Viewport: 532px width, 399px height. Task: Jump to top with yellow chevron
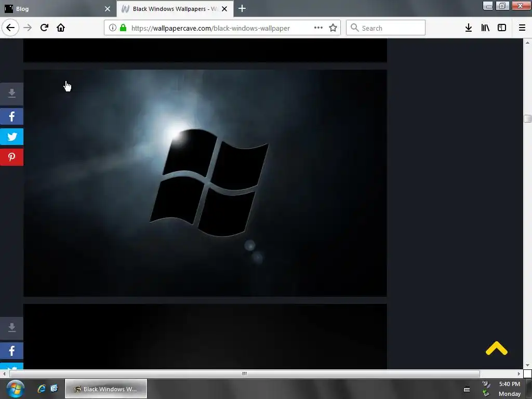point(496,349)
